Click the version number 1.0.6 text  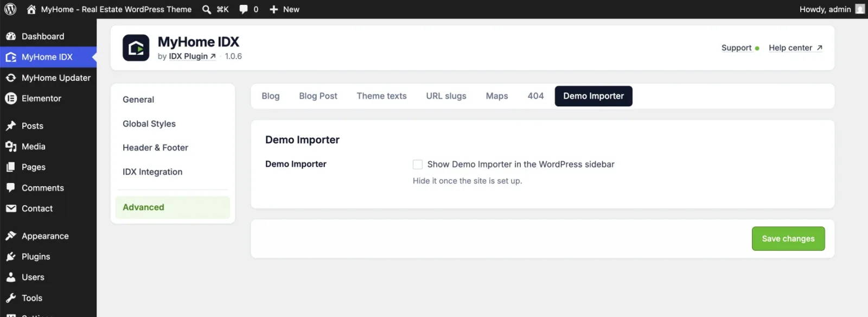[x=233, y=56]
